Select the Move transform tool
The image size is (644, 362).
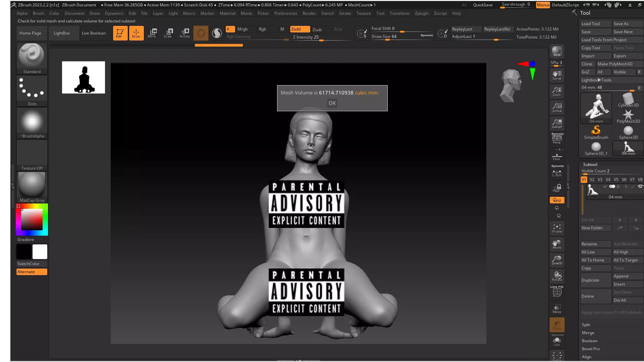click(152, 33)
